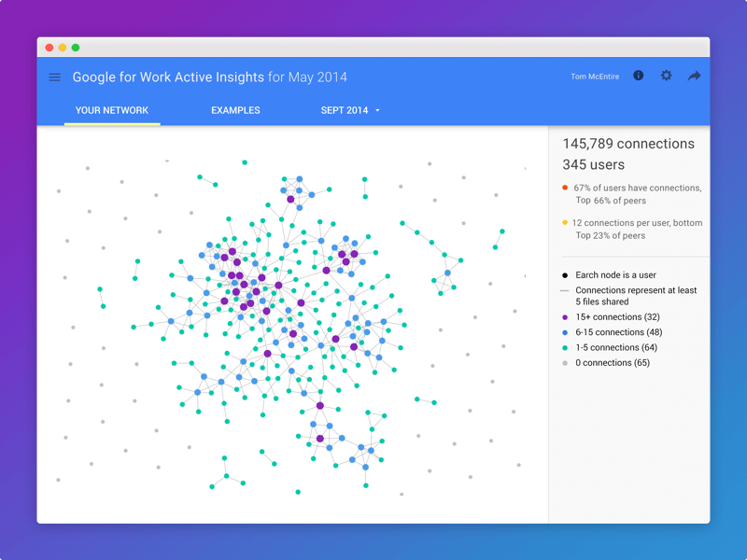
Task: Click the dropdown arrow next to SEPT 2014
Action: (377, 111)
